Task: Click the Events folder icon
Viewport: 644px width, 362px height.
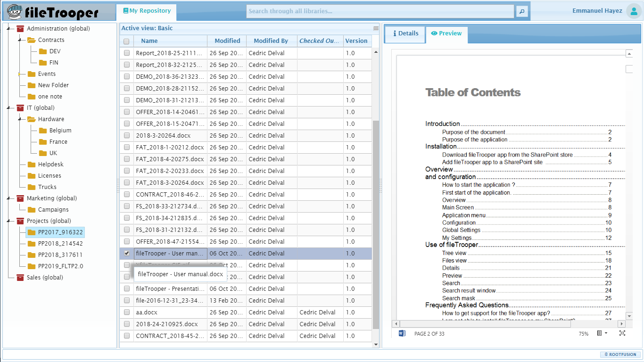Action: (32, 74)
